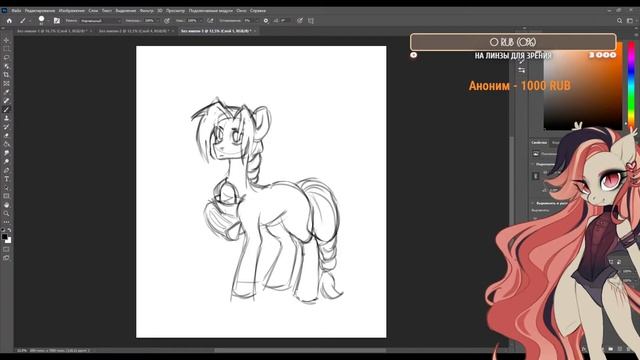Open the opacity slider dropdown arrow

[x=158, y=20]
